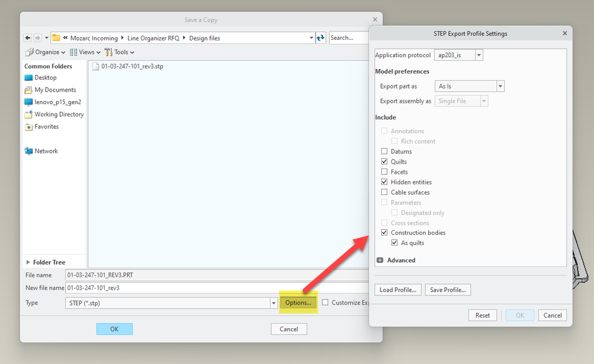Click Reset in STEP Export Profile Settings

pyautogui.click(x=483, y=315)
